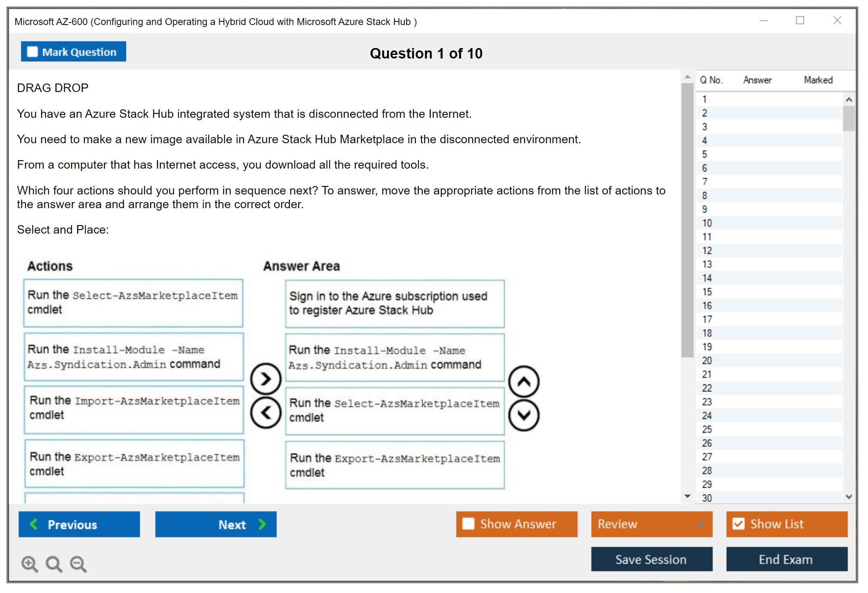This screenshot has width=868, height=593.
Task: Click the question list scrollbar thumb
Action: pos(849,118)
